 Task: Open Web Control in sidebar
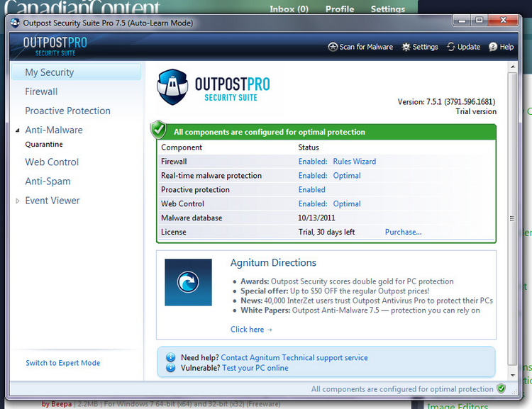pos(52,162)
